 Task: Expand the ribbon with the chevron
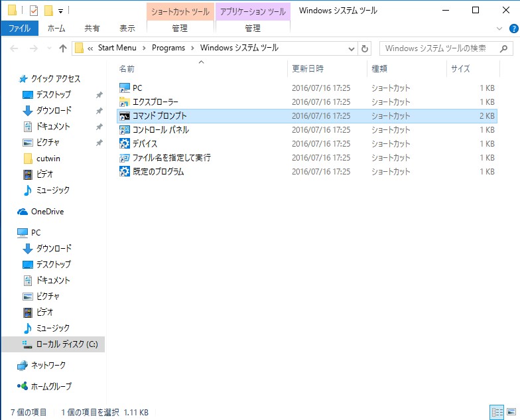499,29
